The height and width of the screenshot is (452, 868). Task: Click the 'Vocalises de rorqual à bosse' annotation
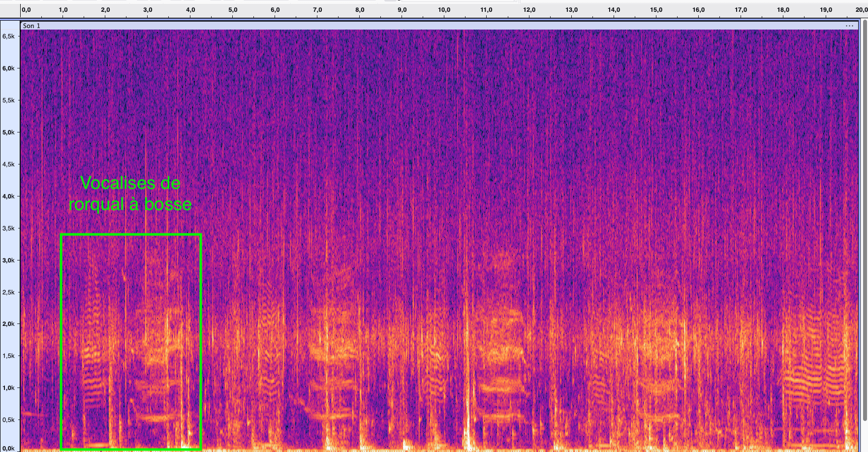pos(130,194)
